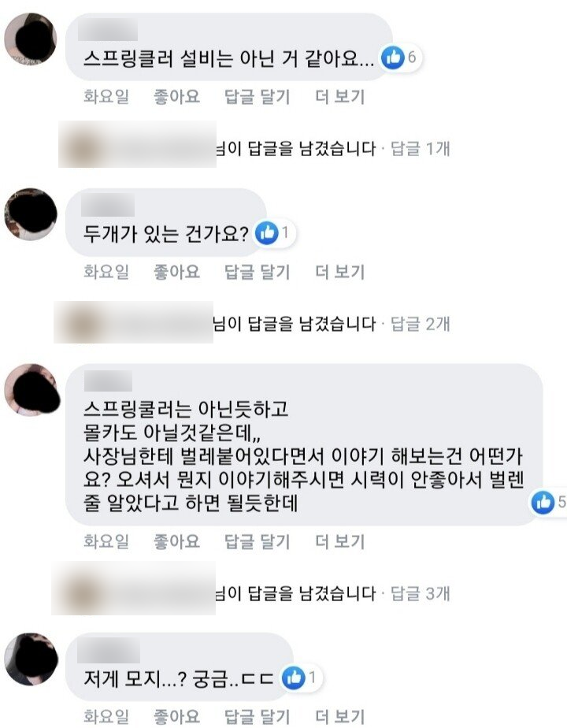
Task: Click the like reaction icon on '저게 모지' comment
Action: [x=294, y=678]
